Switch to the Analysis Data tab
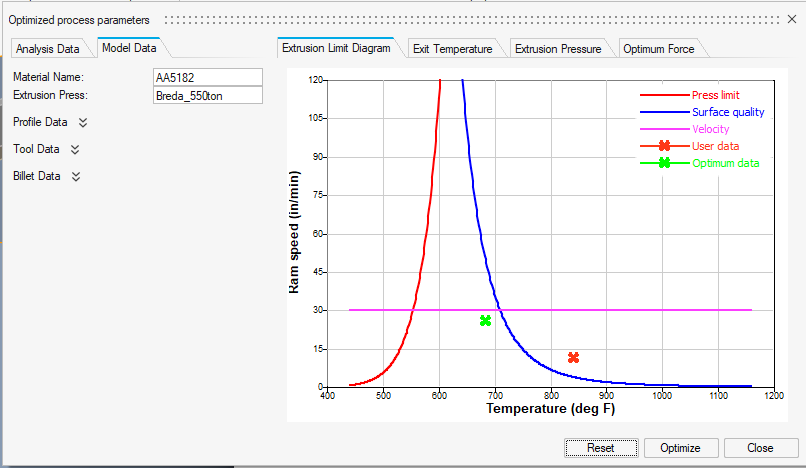The width and height of the screenshot is (806, 468). 47,49
